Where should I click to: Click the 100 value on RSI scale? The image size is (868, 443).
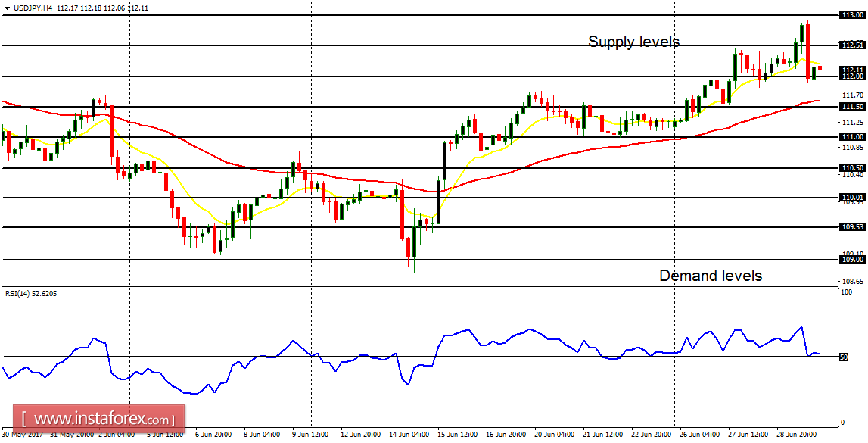(x=846, y=292)
